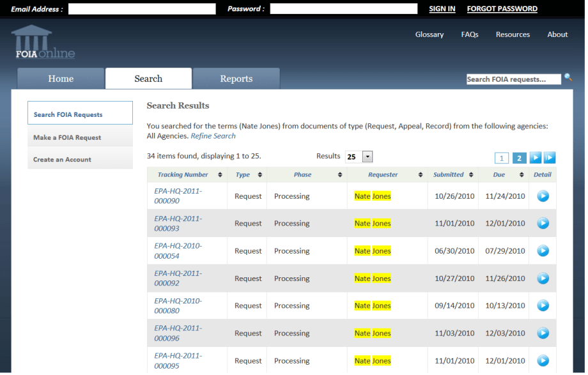The width and height of the screenshot is (588, 375).
Task: Open the Results per page dropdown
Action: coord(367,157)
